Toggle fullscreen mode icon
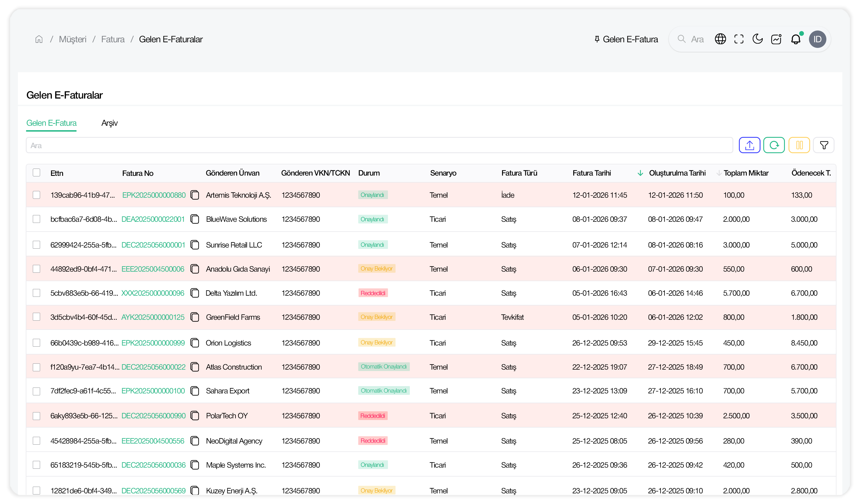 coord(739,39)
